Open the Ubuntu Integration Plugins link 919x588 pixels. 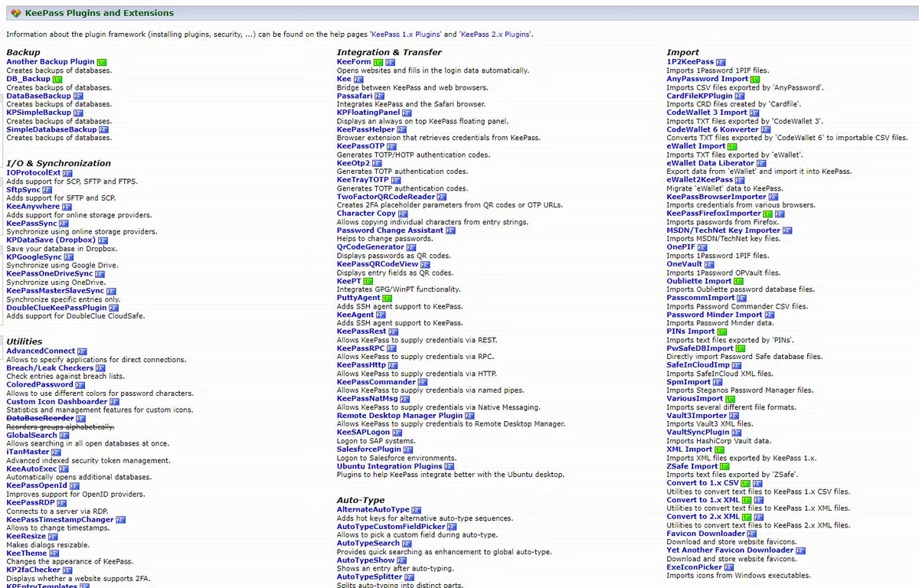[390, 466]
